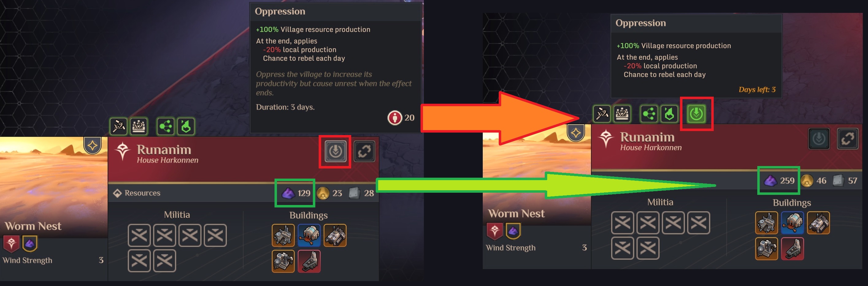
Task: Select the green network nodes icon in left panel
Action: click(x=165, y=126)
